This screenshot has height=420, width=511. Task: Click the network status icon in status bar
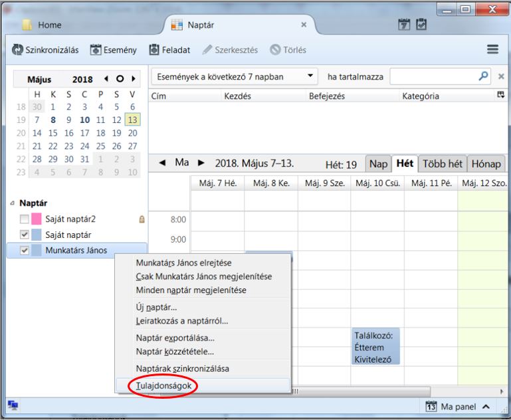click(x=12, y=405)
